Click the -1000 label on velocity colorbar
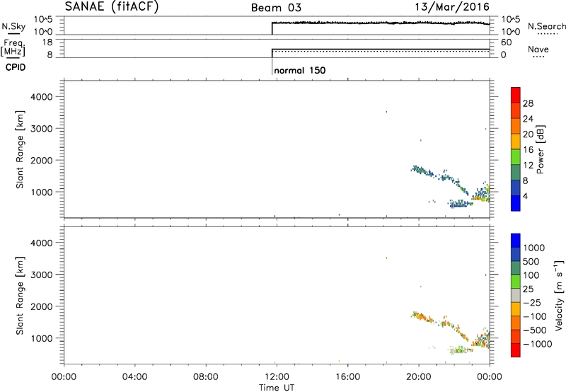 tap(537, 344)
